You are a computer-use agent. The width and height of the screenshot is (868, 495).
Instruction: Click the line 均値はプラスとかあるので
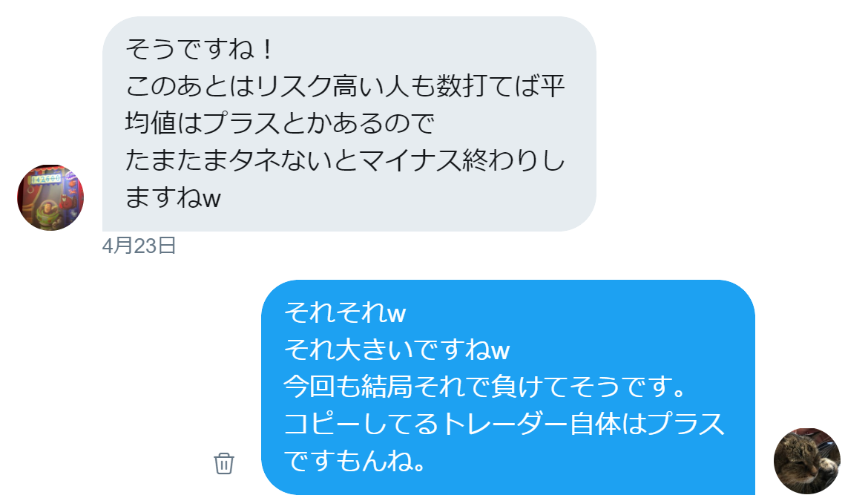pyautogui.click(x=280, y=123)
